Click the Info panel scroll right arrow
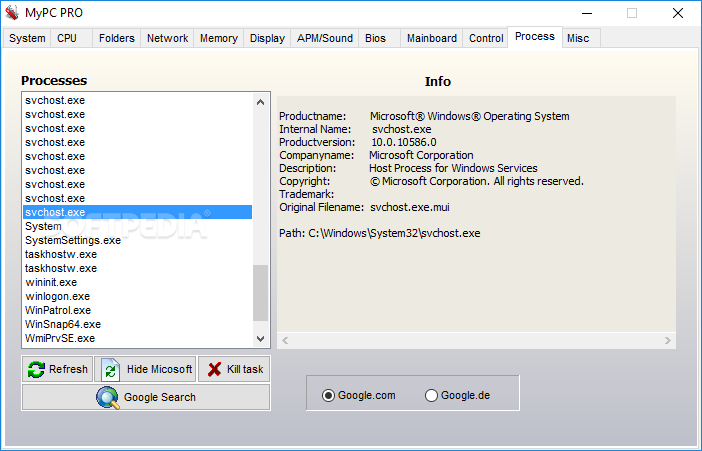The image size is (702, 451). tap(668, 341)
